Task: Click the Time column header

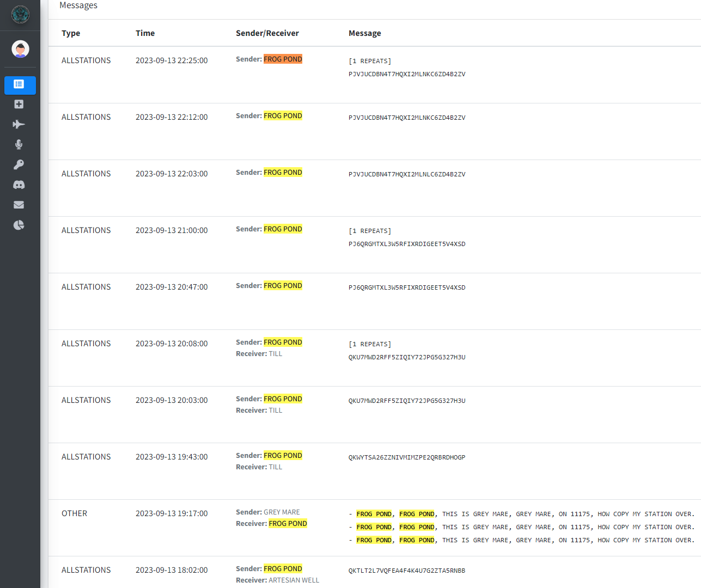Action: 145,33
